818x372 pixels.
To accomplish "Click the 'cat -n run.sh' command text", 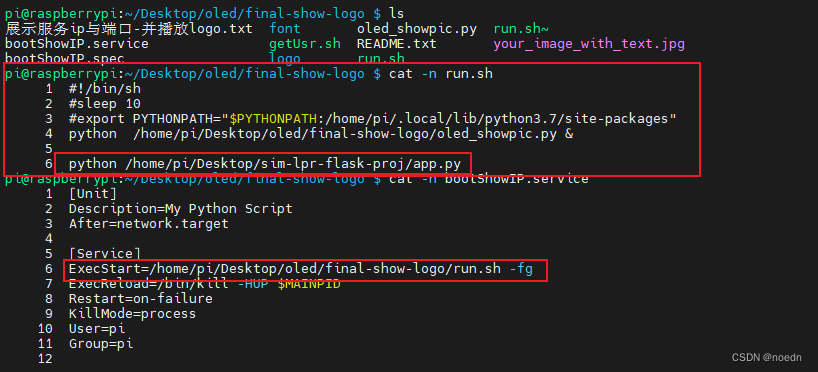I will click(441, 74).
